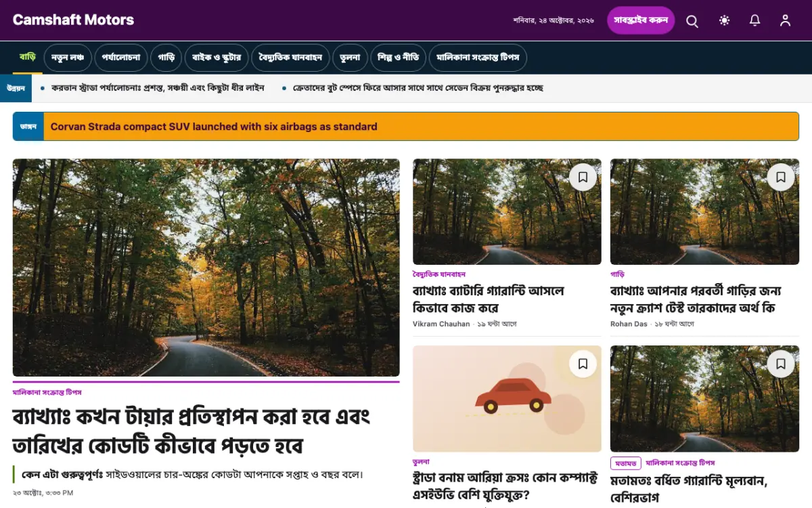Open the নতুন লঞ্চ nav tab
Screen dimensions: 812x508
click(68, 58)
